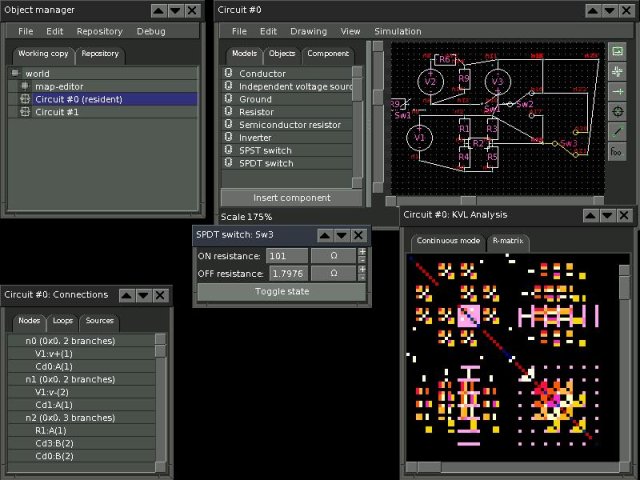Decrement the ON resistance value
This screenshot has width=640, height=480.
pyautogui.click(x=362, y=260)
